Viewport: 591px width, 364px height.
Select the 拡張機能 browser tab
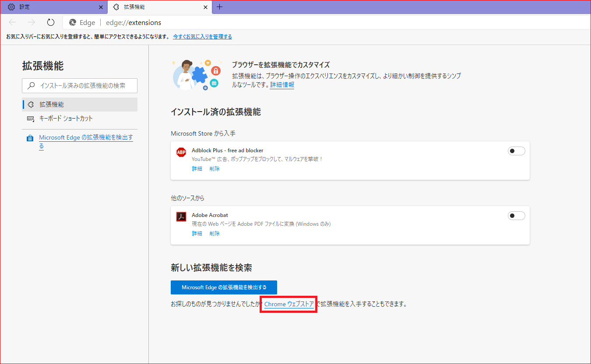click(x=160, y=7)
